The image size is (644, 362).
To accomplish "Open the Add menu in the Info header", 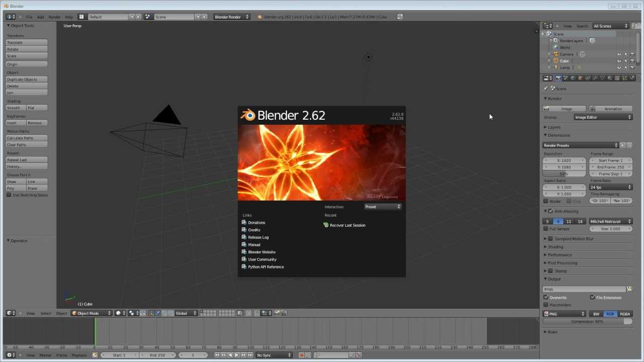I will tap(40, 17).
